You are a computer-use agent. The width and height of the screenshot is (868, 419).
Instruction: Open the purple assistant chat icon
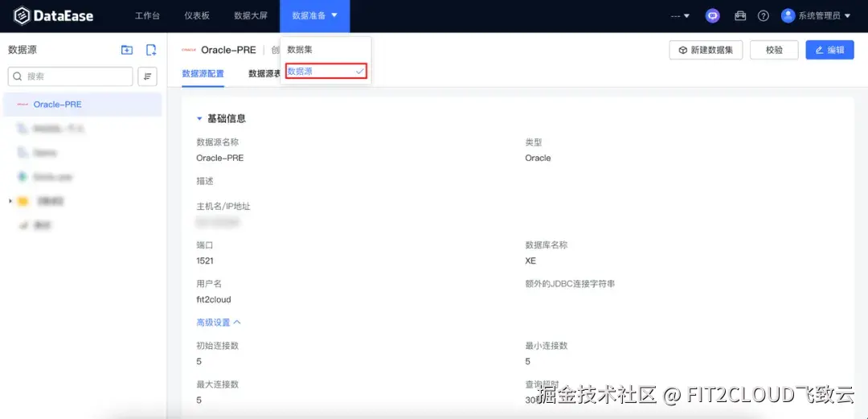[x=712, y=16]
